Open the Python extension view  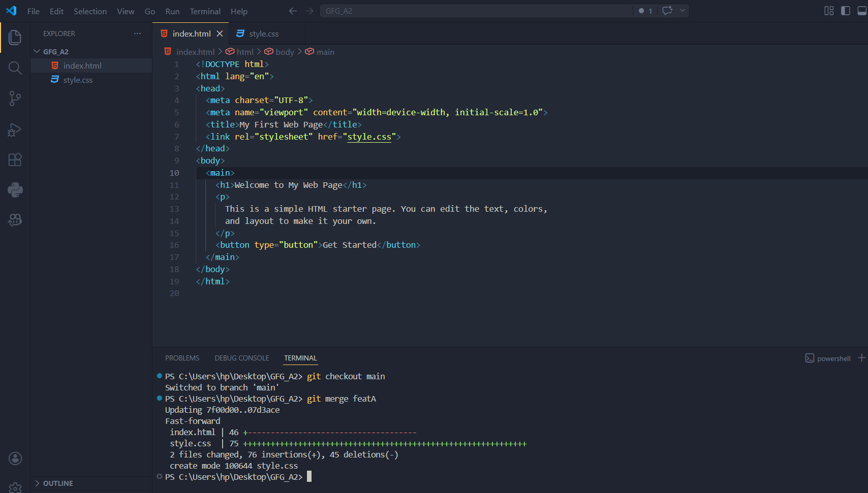click(15, 190)
